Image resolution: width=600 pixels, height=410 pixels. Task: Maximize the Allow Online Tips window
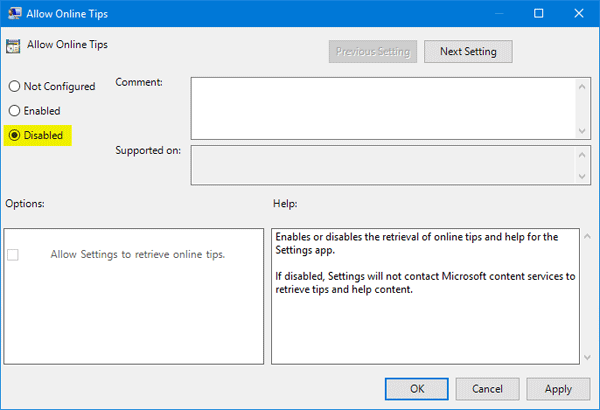[538, 15]
